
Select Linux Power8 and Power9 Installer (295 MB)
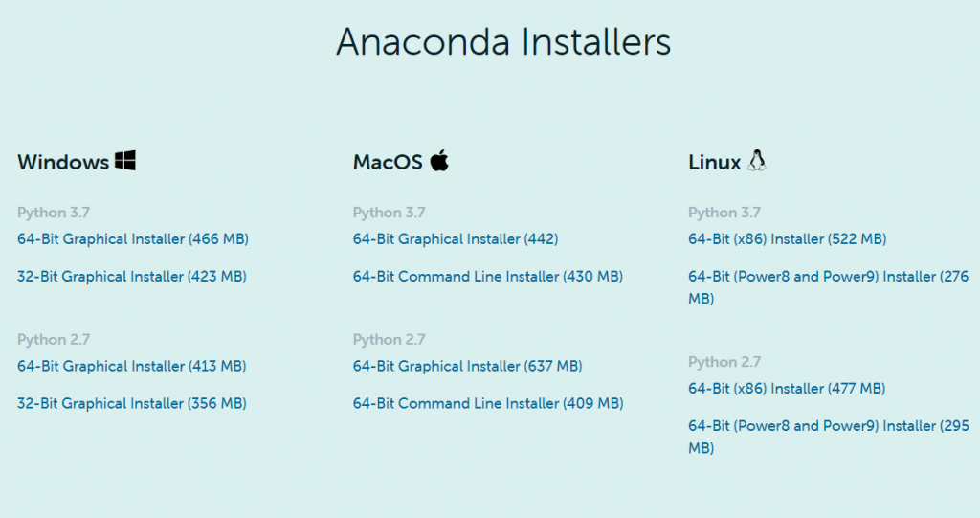[x=829, y=437]
